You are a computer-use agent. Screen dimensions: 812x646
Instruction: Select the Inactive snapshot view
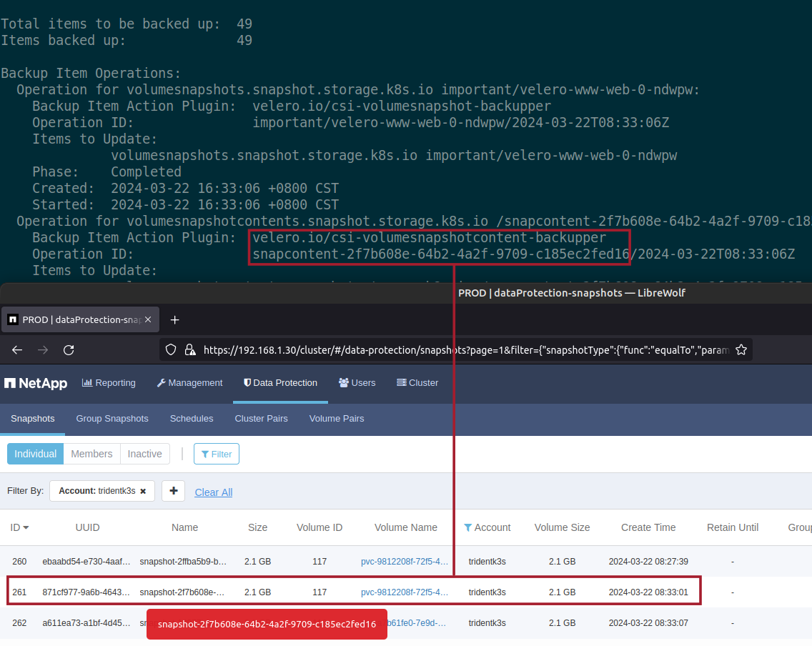pos(145,454)
